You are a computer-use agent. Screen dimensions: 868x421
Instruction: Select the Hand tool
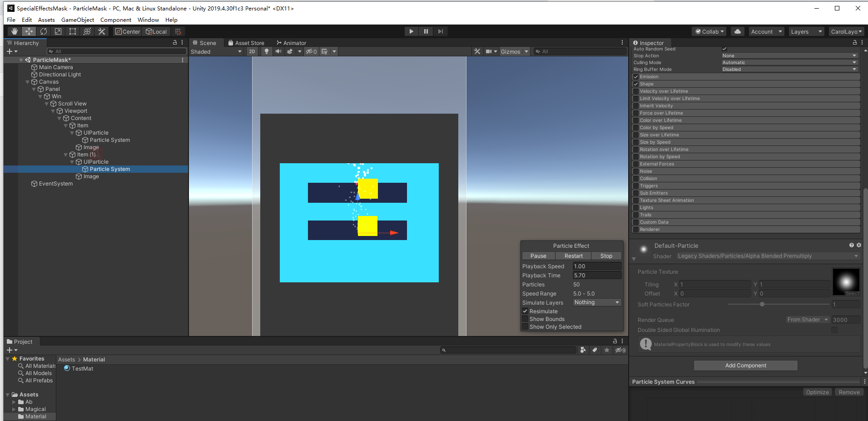pos(15,31)
